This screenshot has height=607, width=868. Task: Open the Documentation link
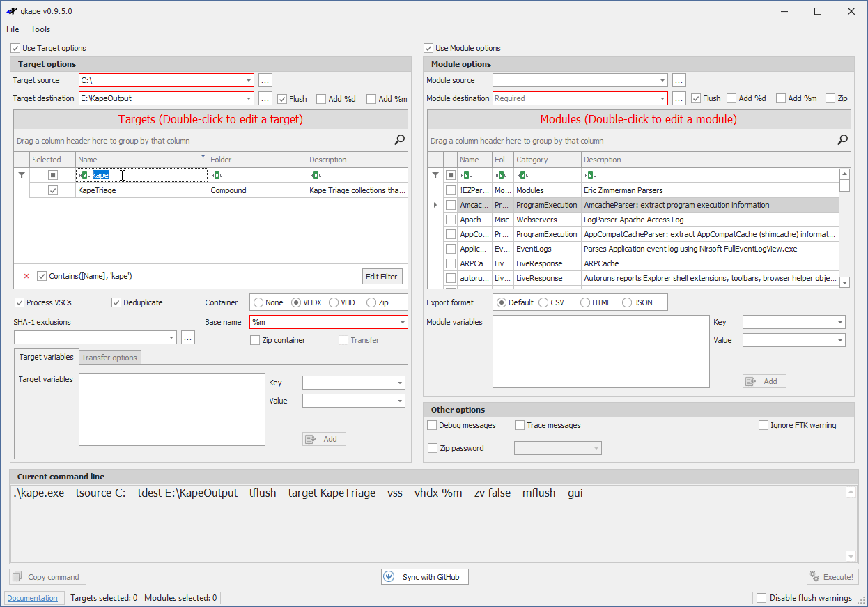33,597
